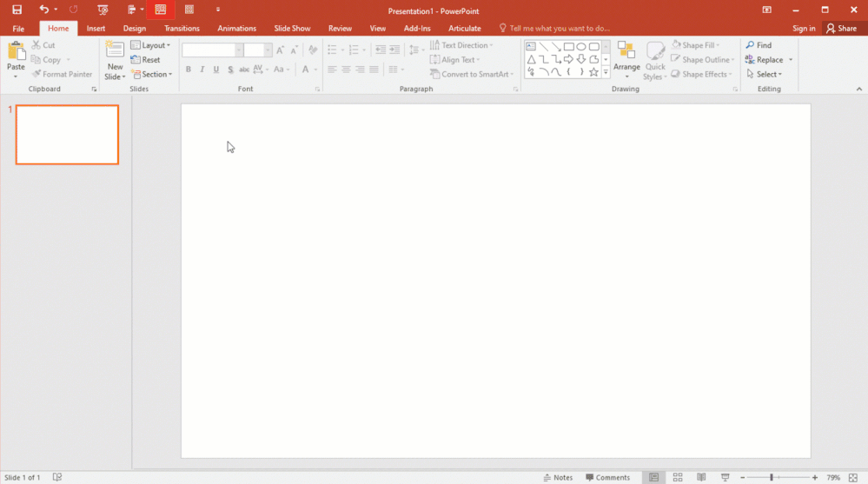The width and height of the screenshot is (868, 484).
Task: Click the Fit slide to window icon
Action: pyautogui.click(x=852, y=477)
